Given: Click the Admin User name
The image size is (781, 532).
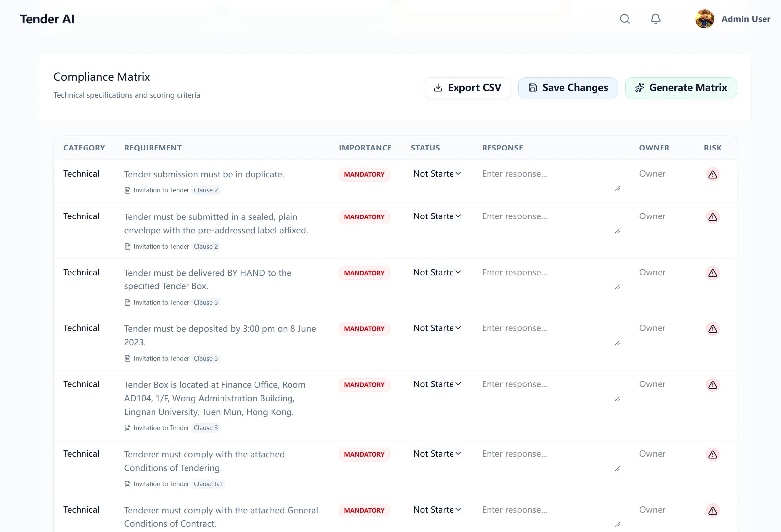Looking at the screenshot, I should [745, 19].
